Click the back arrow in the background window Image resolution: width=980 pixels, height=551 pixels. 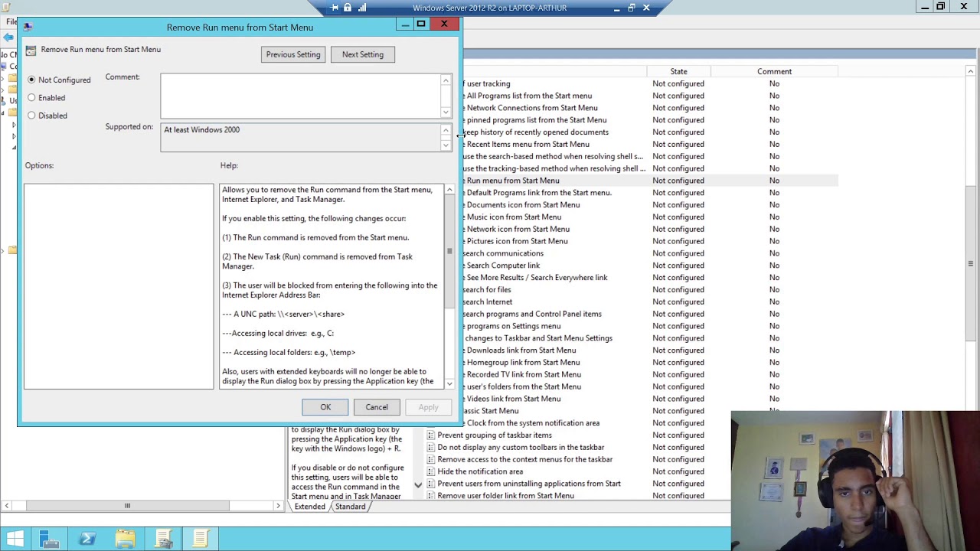click(8, 37)
